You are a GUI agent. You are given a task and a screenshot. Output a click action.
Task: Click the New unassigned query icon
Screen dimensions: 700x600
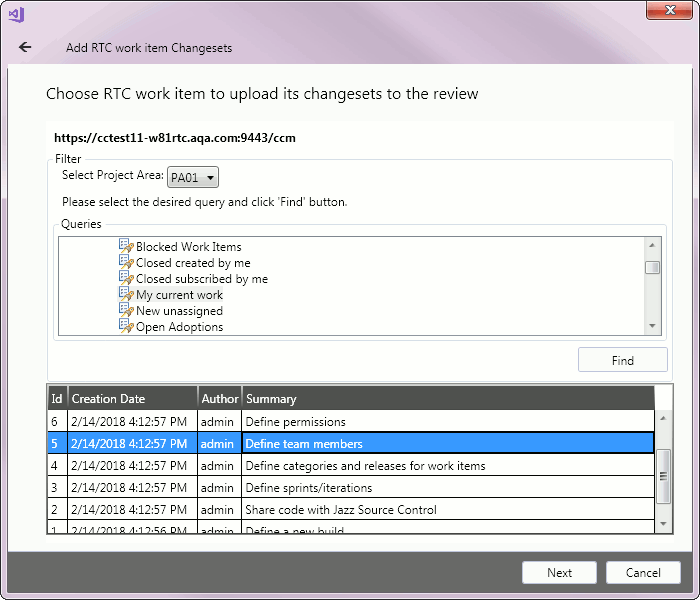coord(126,310)
